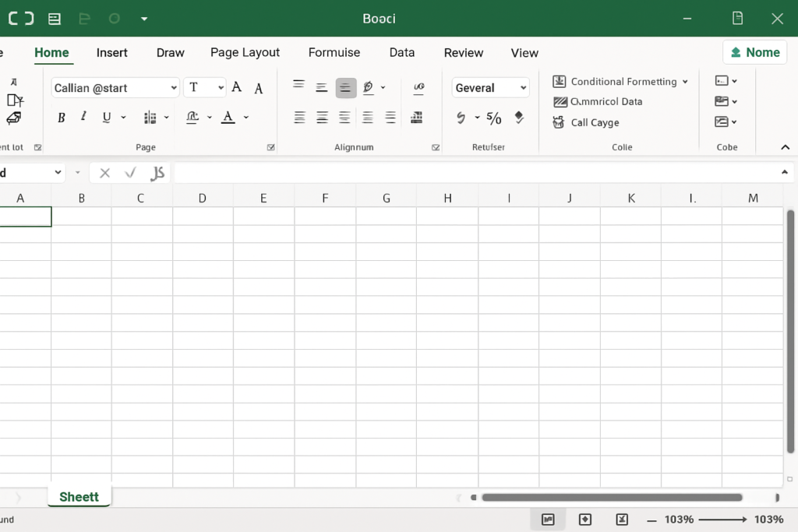Viewport: 798px width, 532px height.
Task: Switch to the highlighted Normal view button
Action: [x=548, y=520]
